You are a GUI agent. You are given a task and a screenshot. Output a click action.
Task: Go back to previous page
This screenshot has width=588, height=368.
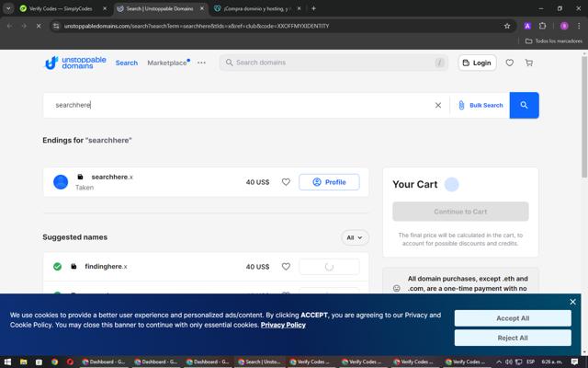click(9, 26)
